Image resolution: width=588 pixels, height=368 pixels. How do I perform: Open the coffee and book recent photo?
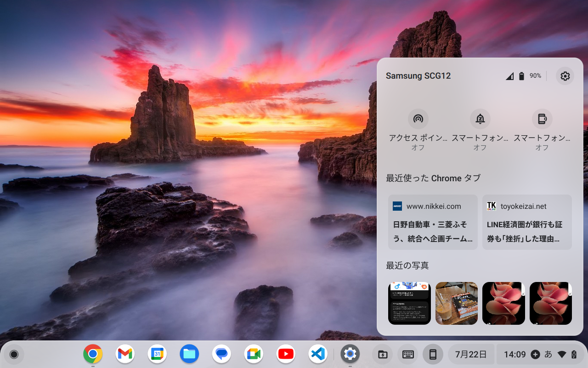click(457, 303)
